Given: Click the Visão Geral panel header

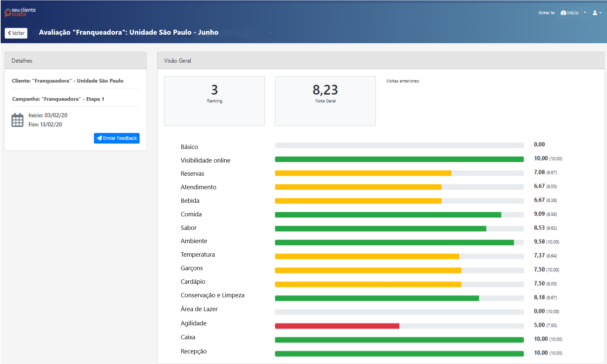Looking at the screenshot, I should [178, 61].
